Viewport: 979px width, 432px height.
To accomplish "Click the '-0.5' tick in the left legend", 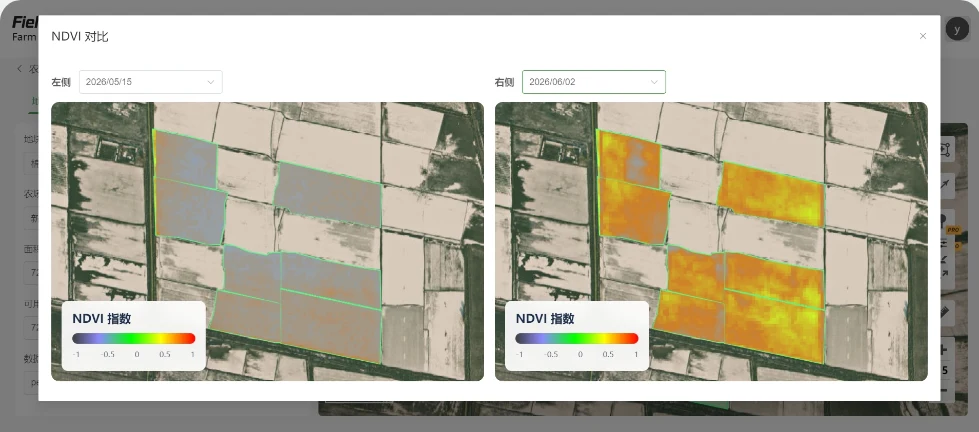I will click(107, 355).
